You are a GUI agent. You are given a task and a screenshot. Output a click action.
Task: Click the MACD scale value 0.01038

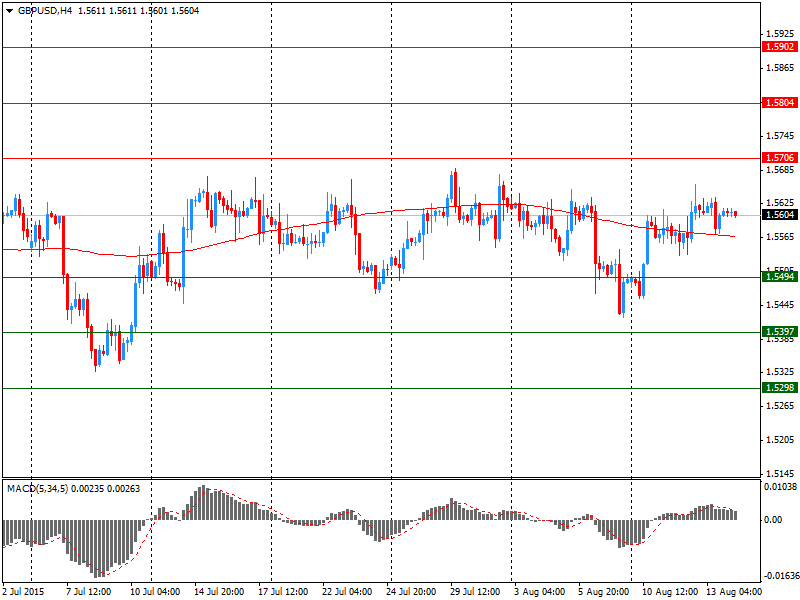[x=780, y=487]
